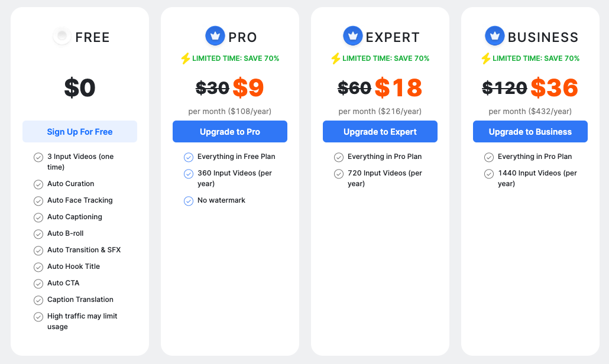The image size is (609, 364).
Task: Click the Business plan title text
Action: point(543,37)
